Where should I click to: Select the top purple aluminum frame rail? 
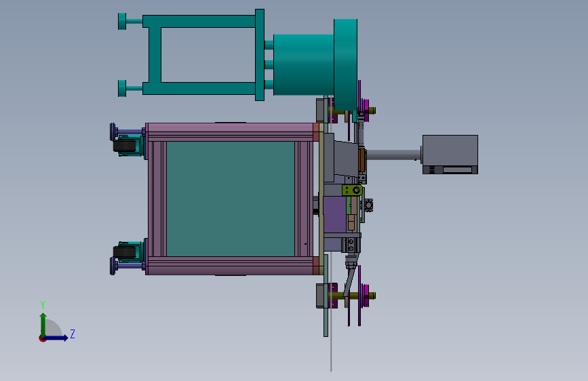coord(229,132)
